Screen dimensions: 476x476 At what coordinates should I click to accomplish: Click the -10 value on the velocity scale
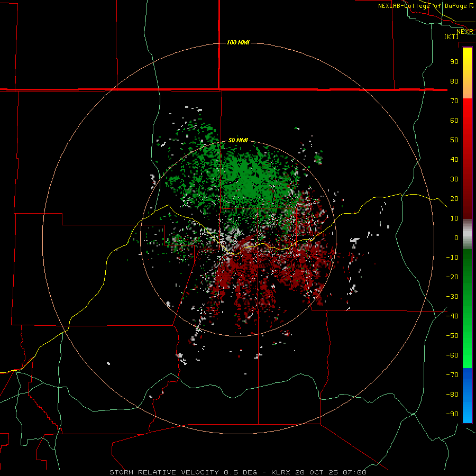point(452,258)
